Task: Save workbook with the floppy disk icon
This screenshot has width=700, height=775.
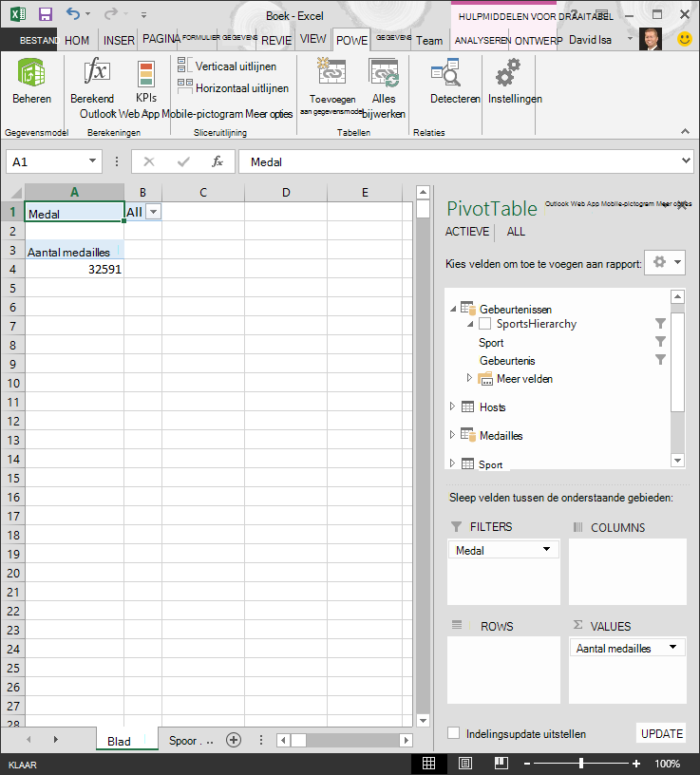Action: pyautogui.click(x=46, y=14)
